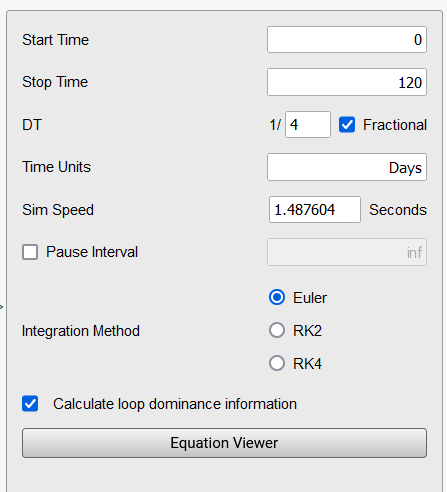Click the DT denominator field showing 4
This screenshot has height=492, width=447.
click(x=308, y=125)
